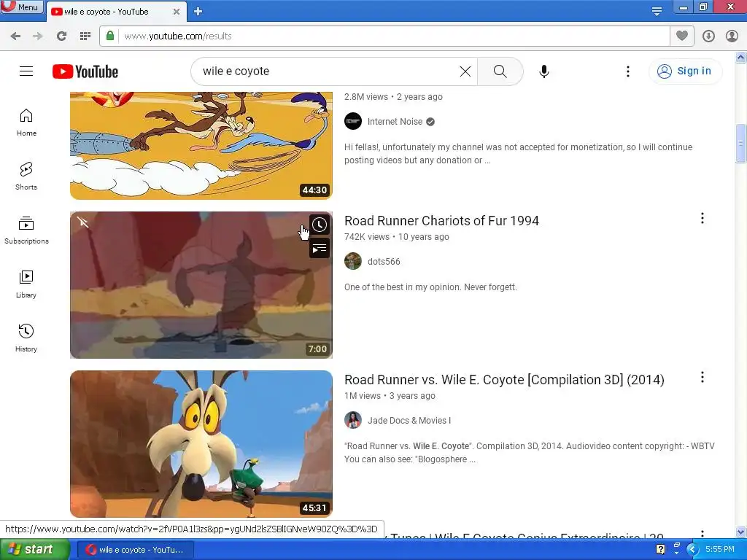747x560 pixels.
Task: Open the dots566 channel link
Action: click(384, 262)
